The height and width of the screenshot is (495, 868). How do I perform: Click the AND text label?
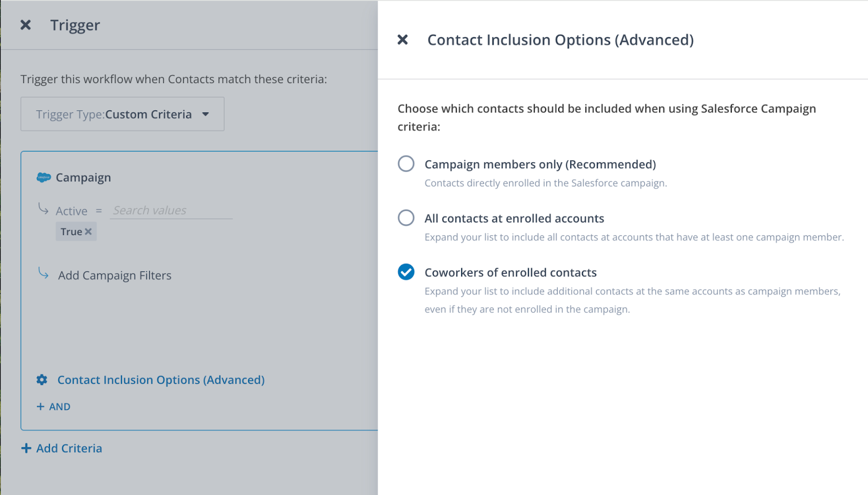tap(60, 407)
